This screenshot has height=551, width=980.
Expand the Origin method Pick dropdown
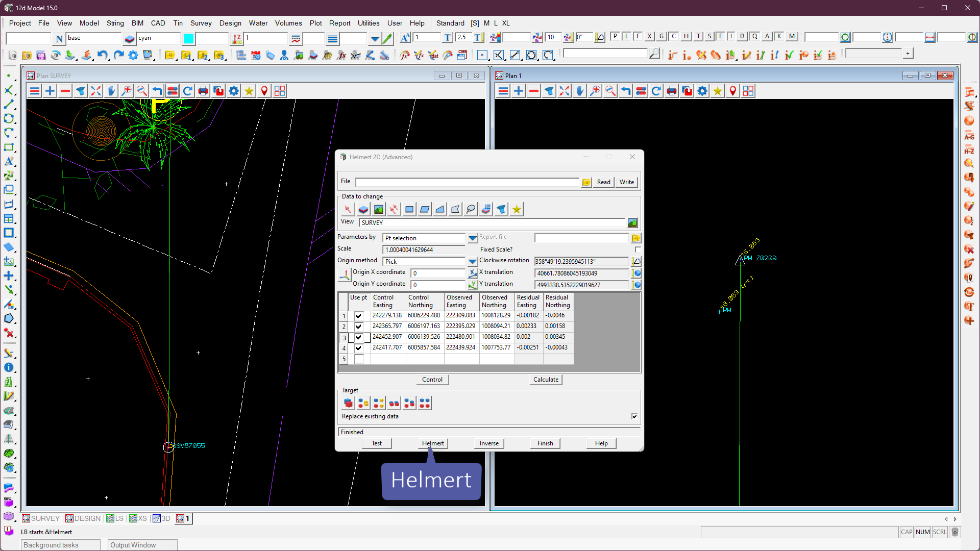point(473,262)
